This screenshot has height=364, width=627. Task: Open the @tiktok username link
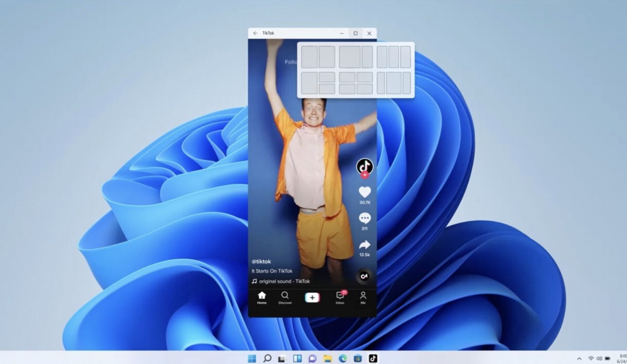coord(261,262)
